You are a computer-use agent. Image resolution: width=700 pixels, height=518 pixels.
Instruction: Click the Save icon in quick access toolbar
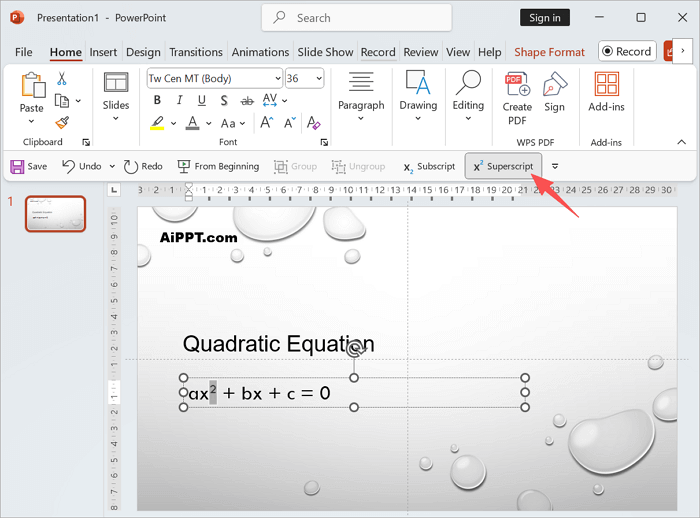28,167
